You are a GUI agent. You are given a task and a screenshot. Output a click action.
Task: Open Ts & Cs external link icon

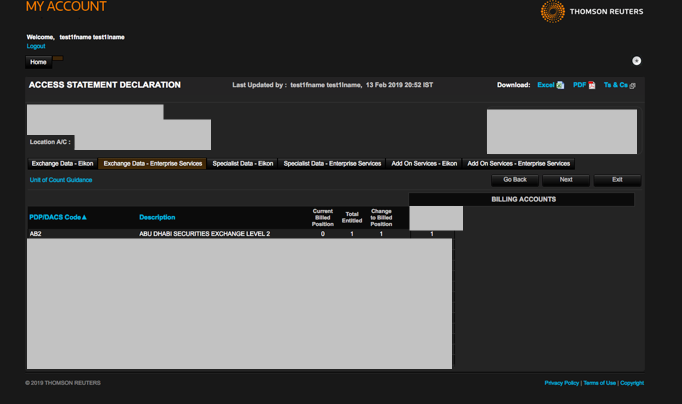[x=632, y=86]
